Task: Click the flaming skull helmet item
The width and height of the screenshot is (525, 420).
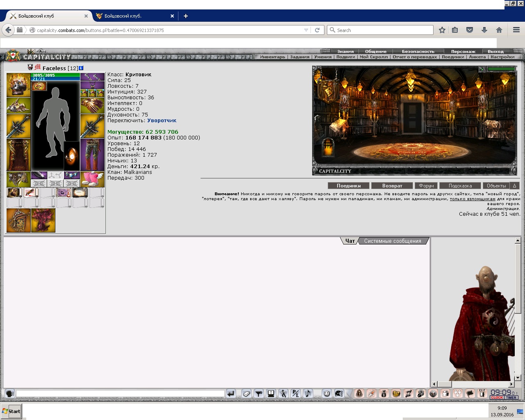Action: point(18,85)
